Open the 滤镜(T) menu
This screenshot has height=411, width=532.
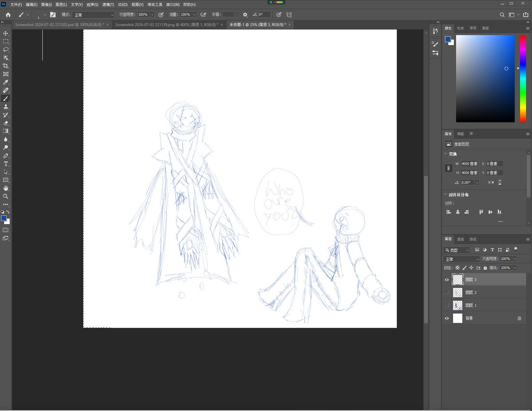point(108,4)
